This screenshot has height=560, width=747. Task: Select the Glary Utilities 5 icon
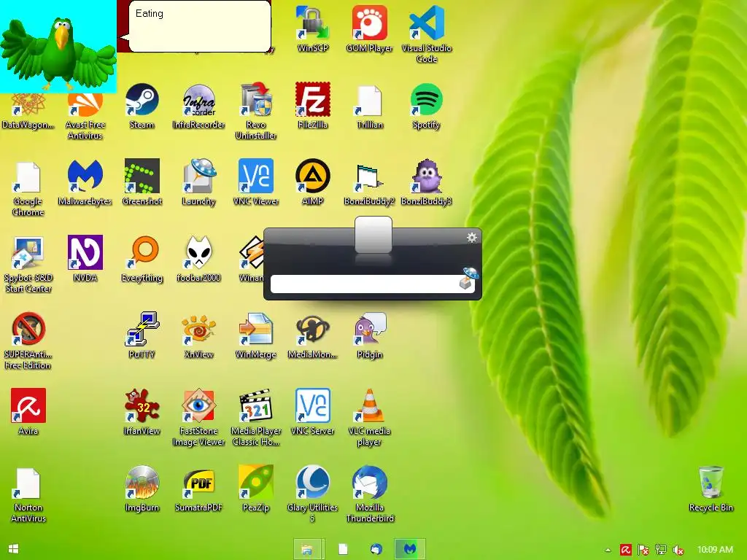[x=312, y=494]
